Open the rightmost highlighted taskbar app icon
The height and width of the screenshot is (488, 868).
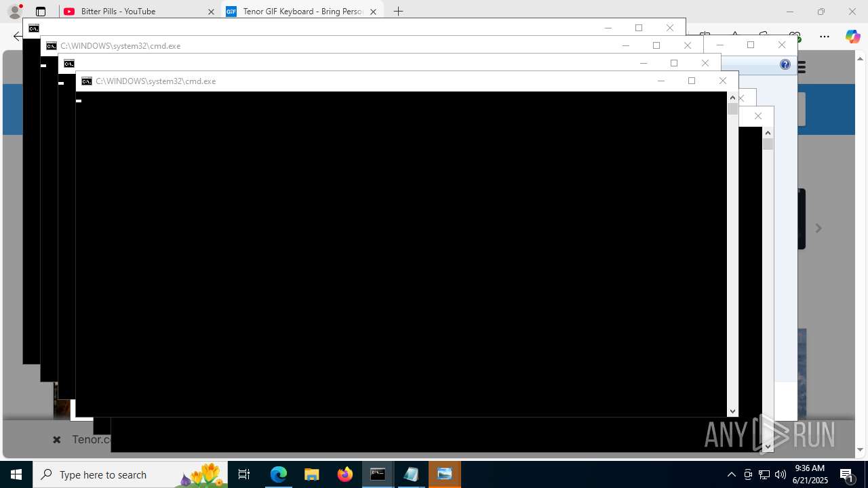point(445,474)
